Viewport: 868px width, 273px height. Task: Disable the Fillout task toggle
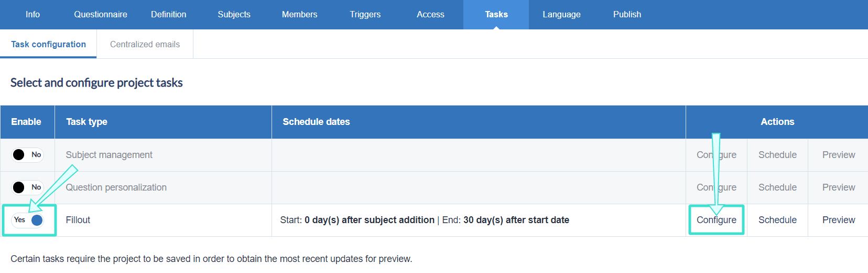point(28,220)
